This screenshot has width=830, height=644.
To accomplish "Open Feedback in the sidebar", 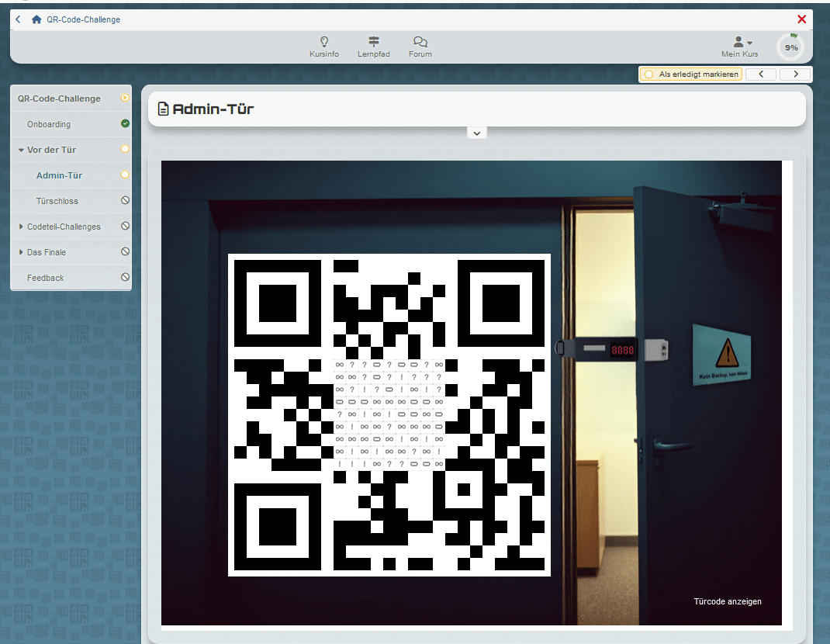I will (x=46, y=278).
